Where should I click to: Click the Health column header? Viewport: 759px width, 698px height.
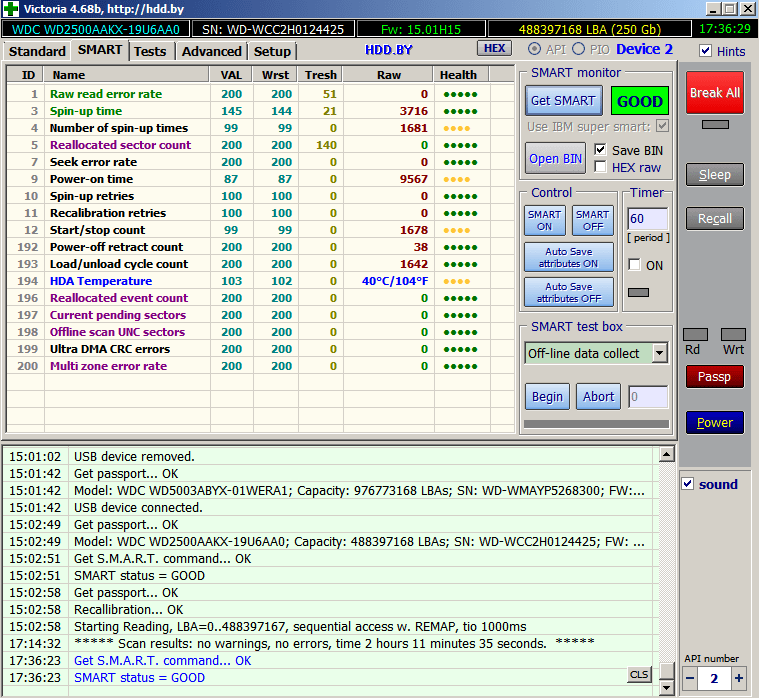point(461,75)
